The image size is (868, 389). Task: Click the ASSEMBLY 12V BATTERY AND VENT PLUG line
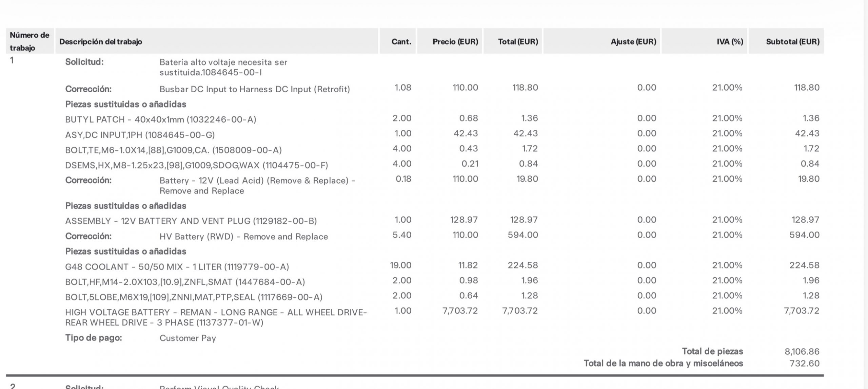[x=191, y=221]
